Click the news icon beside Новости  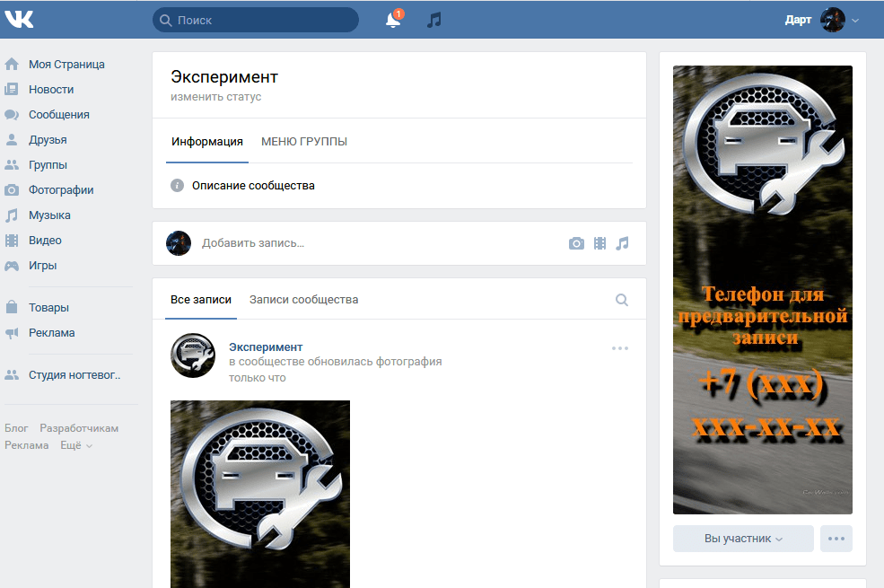point(12,89)
